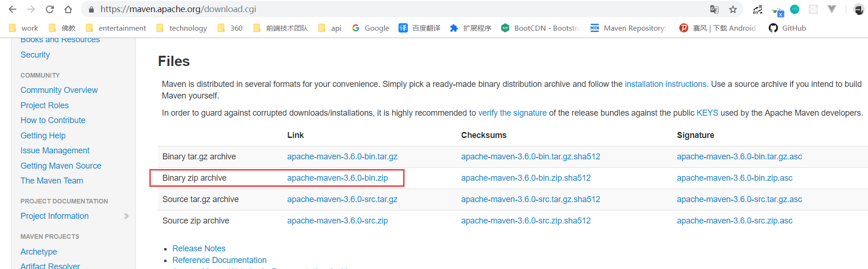Screen dimensions: 868x269
Task: Open the Release Notes link
Action: tap(199, 249)
